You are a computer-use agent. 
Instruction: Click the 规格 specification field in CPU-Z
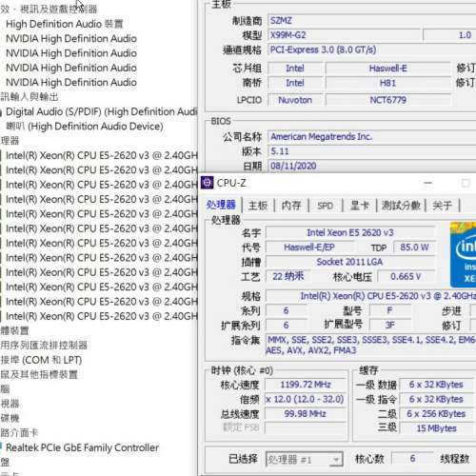click(x=371, y=296)
